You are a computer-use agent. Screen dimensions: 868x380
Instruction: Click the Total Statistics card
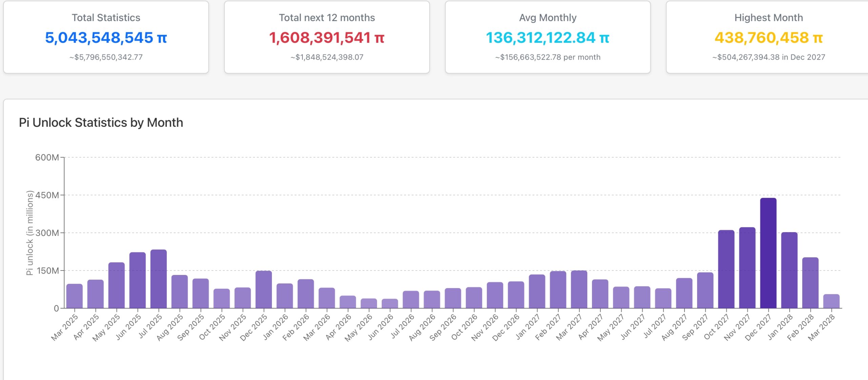[x=106, y=37]
